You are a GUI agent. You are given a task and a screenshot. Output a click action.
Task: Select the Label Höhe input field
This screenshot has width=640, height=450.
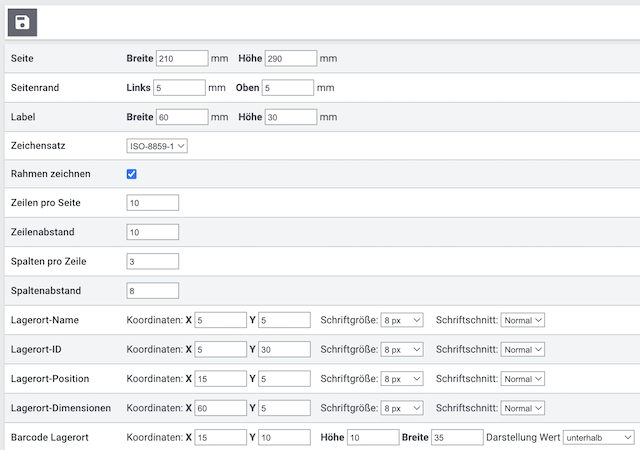(291, 117)
